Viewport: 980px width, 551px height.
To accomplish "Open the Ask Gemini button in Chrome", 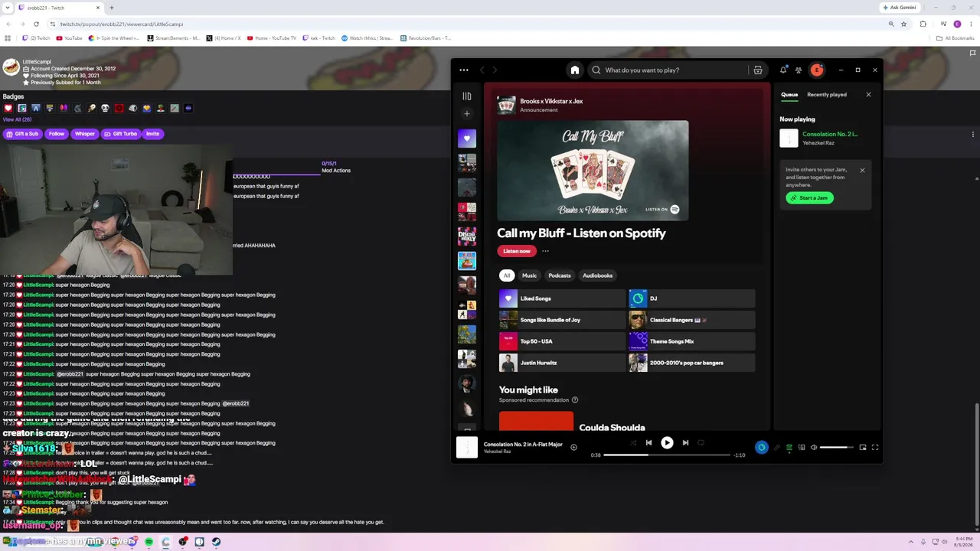I will click(x=900, y=8).
